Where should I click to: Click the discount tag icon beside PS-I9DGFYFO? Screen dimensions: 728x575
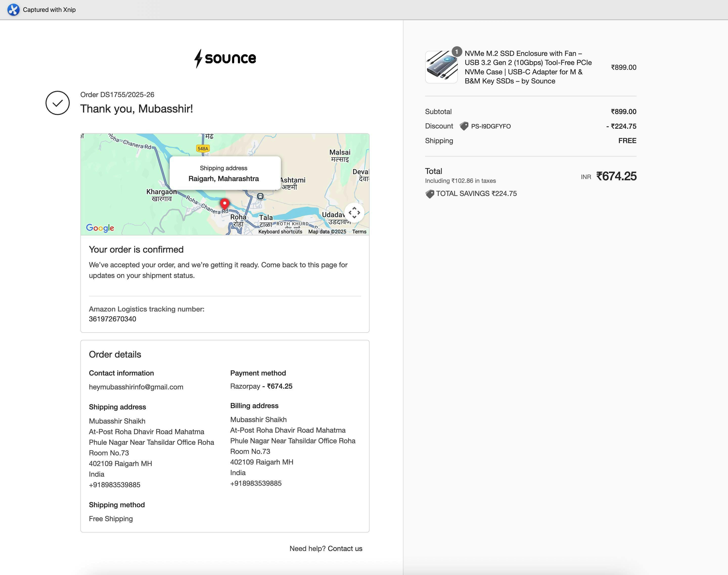pyautogui.click(x=464, y=126)
